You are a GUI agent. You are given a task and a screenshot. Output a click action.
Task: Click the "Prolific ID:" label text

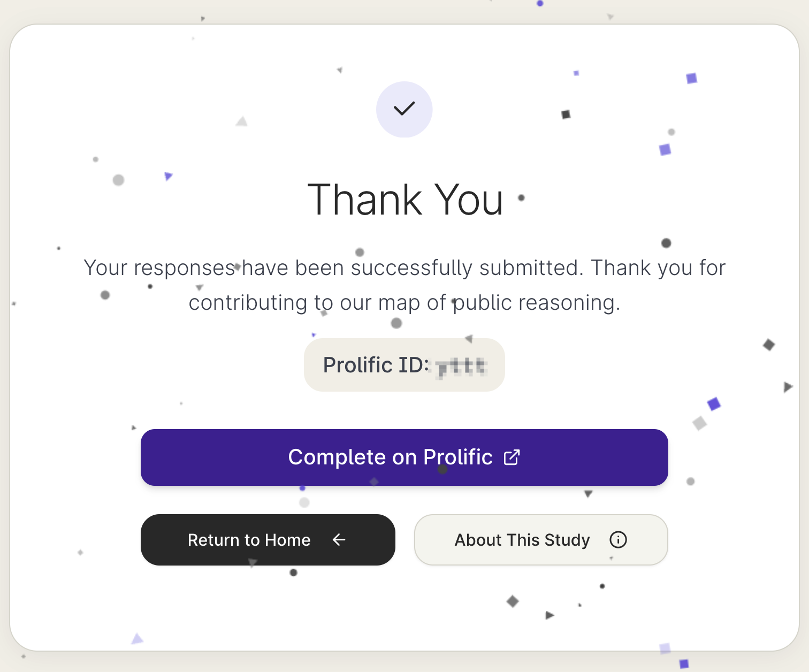(x=376, y=365)
